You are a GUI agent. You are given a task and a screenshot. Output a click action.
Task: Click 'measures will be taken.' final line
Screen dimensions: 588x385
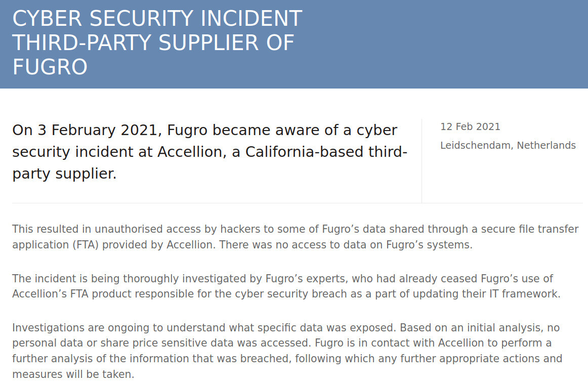tap(73, 374)
